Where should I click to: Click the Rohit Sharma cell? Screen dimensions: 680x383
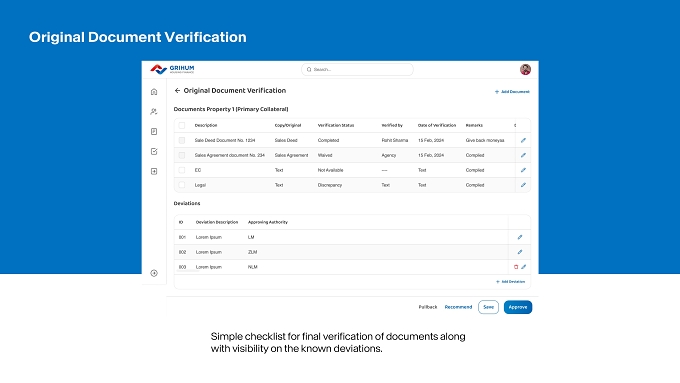tap(395, 140)
